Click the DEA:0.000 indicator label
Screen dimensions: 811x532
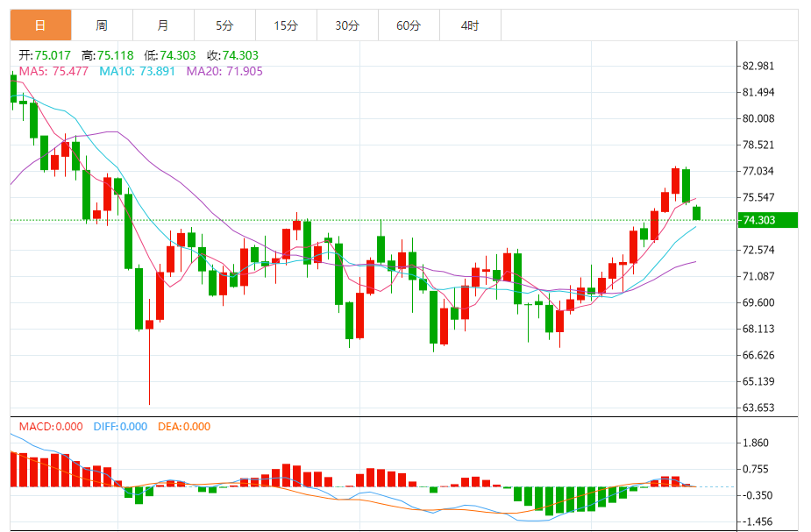(x=184, y=427)
